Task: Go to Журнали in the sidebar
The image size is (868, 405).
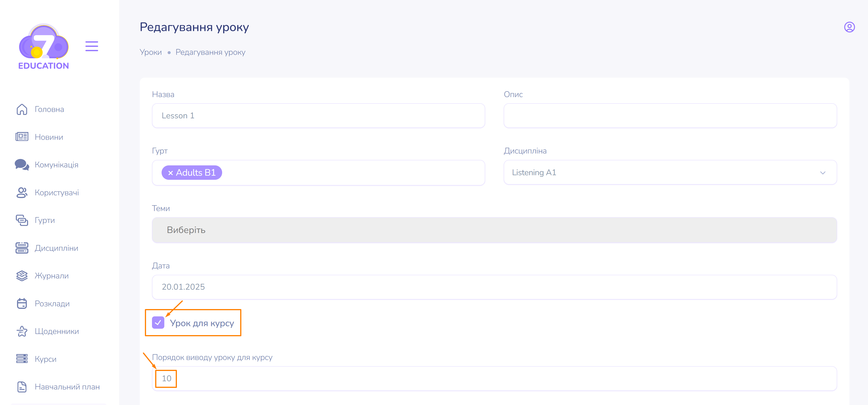Action: [x=52, y=276]
